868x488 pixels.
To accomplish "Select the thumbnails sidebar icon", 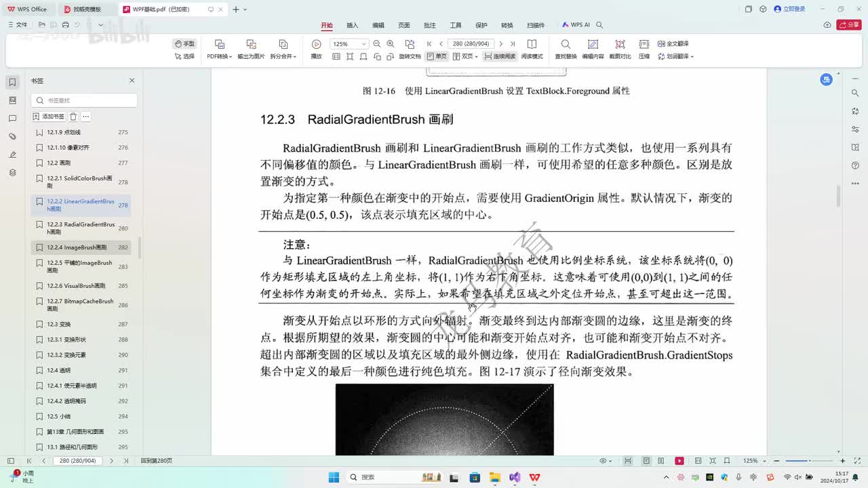I will (x=12, y=100).
